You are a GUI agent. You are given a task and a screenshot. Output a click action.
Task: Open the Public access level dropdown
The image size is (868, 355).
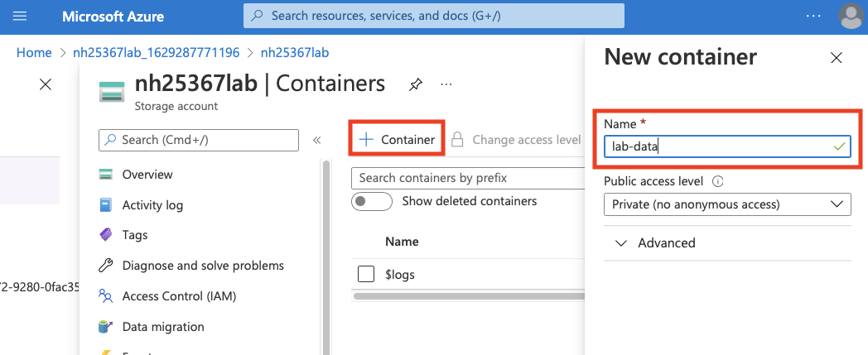coord(727,204)
